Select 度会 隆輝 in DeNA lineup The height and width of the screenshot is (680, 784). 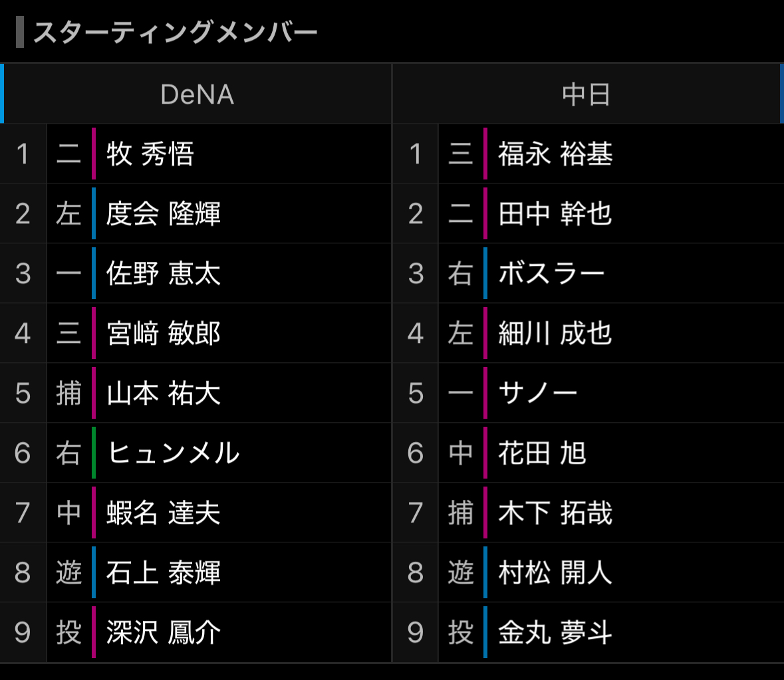164,214
